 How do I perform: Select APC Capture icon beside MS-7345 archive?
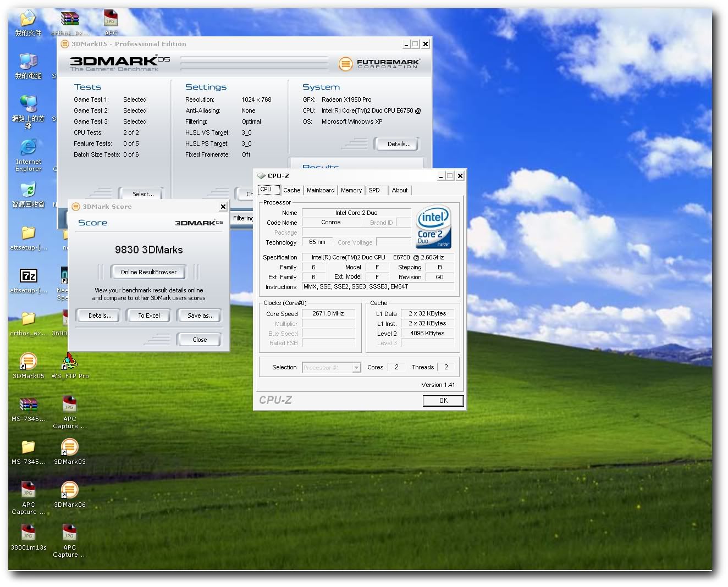(x=70, y=404)
